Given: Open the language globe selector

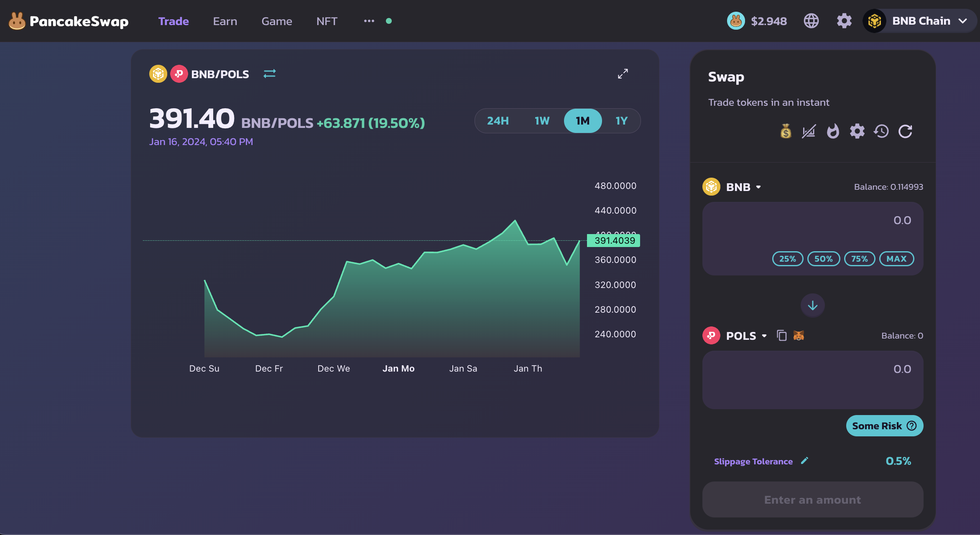Looking at the screenshot, I should click(811, 21).
